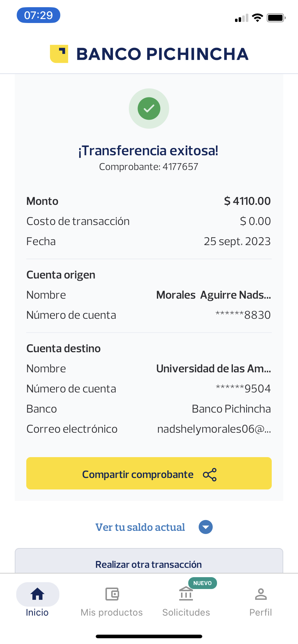Tap the battery indicator in status bar
This screenshot has width=298, height=644.
point(276,18)
